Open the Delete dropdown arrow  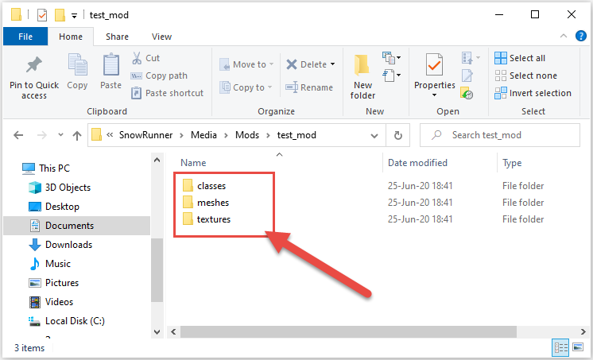pyautogui.click(x=333, y=65)
